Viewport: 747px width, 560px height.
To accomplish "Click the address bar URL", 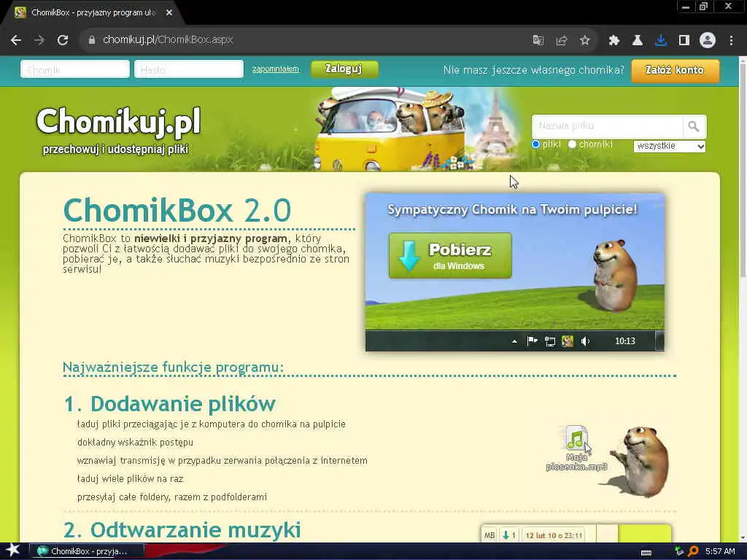I will pos(168,40).
